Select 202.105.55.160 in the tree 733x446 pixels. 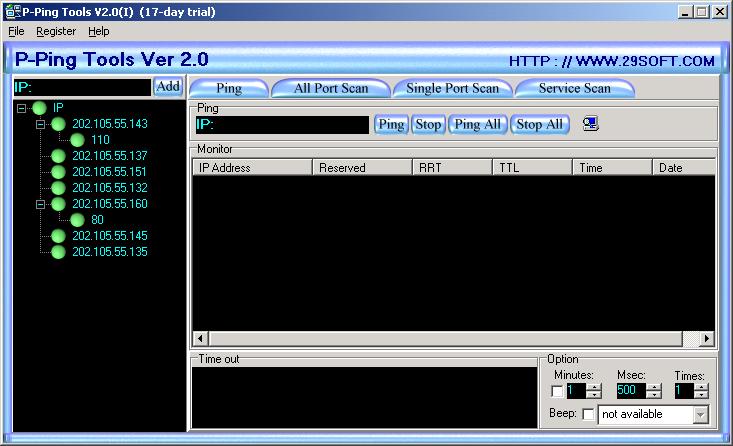110,204
